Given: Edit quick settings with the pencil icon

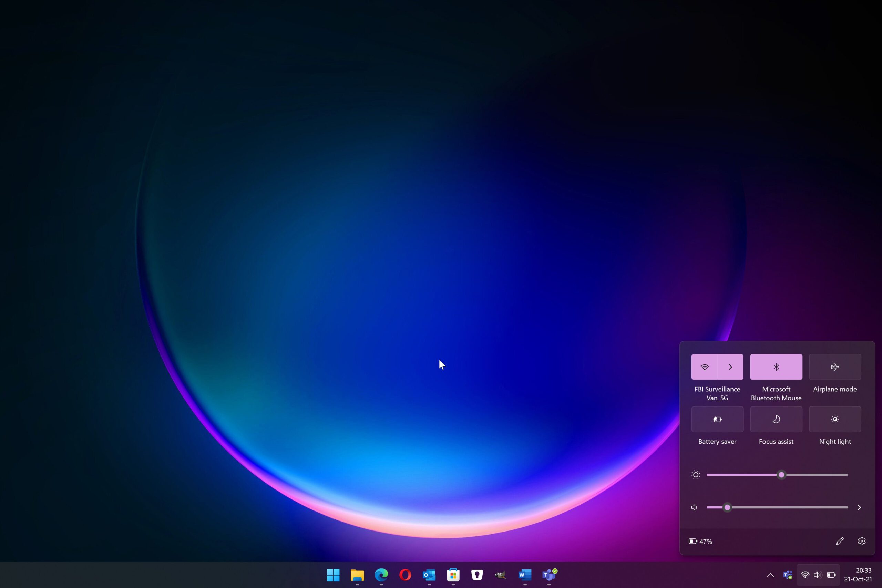Looking at the screenshot, I should coord(840,541).
